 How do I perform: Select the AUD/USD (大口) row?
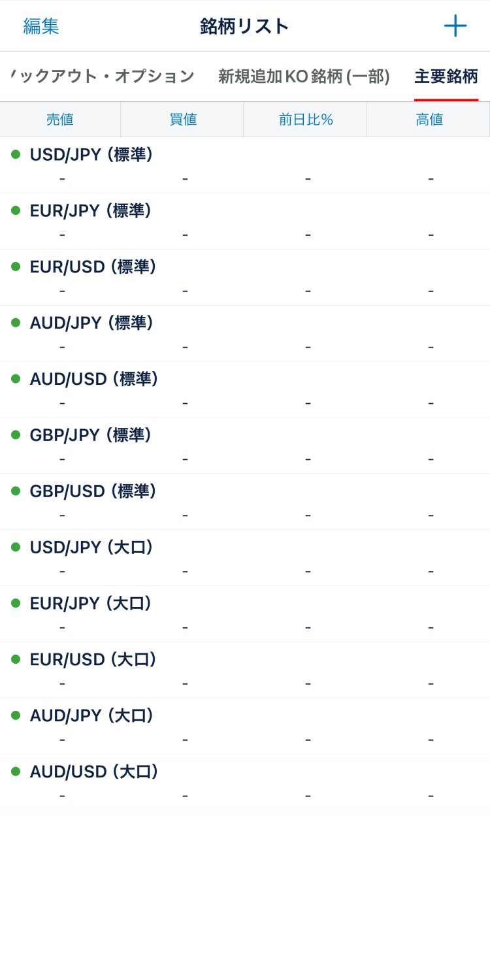(x=95, y=773)
